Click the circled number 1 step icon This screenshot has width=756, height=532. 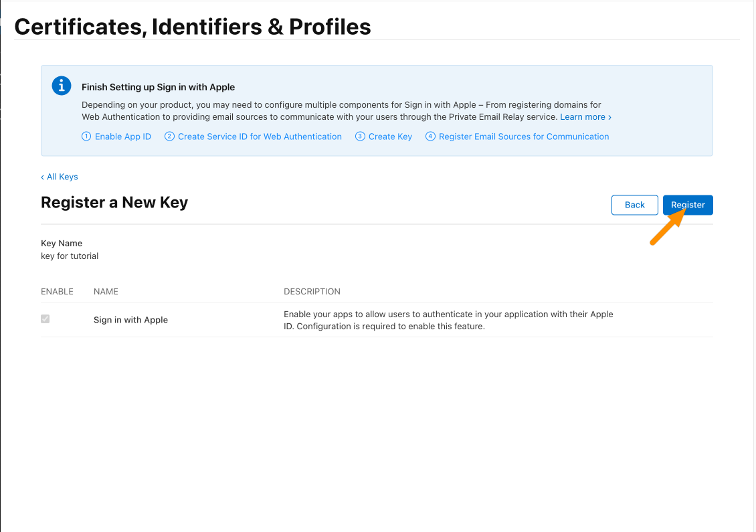tap(86, 137)
